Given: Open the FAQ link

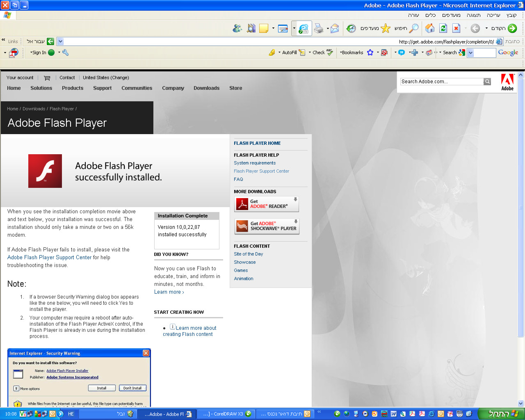Looking at the screenshot, I should coord(238,179).
